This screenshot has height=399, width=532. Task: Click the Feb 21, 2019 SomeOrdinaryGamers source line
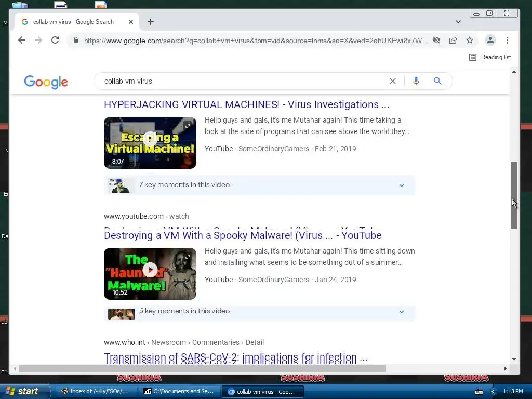[280, 149]
